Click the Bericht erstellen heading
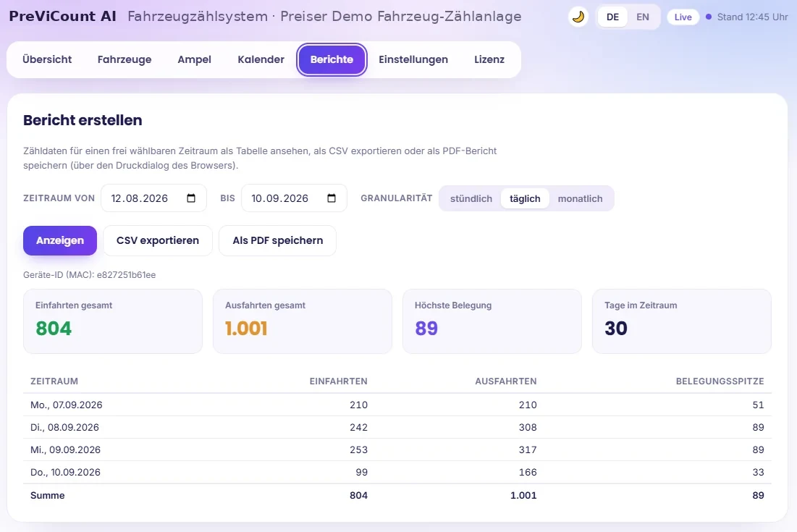Viewport: 797px width, 532px height. 83,120
